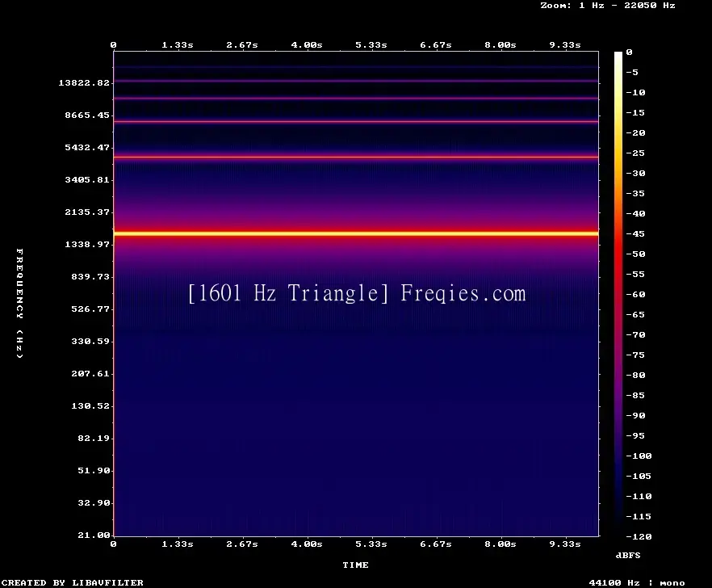Click the 1338.97 frequency label
Viewport: 712px width, 588px height.
tap(87, 244)
